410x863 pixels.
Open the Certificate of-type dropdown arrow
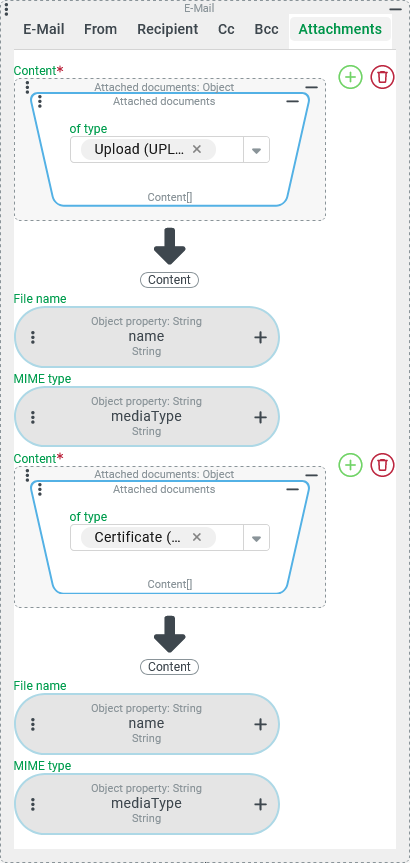pyautogui.click(x=256, y=538)
